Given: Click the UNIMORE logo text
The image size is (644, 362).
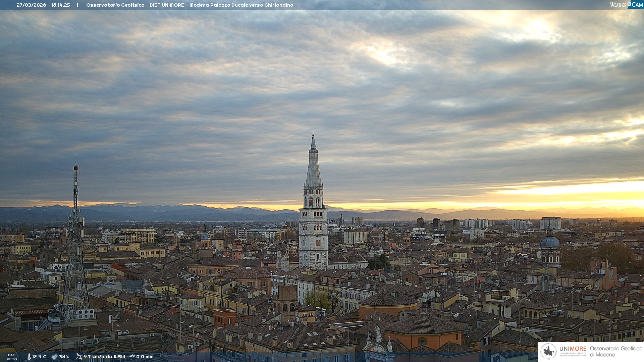Looking at the screenshot, I should pos(573,349).
